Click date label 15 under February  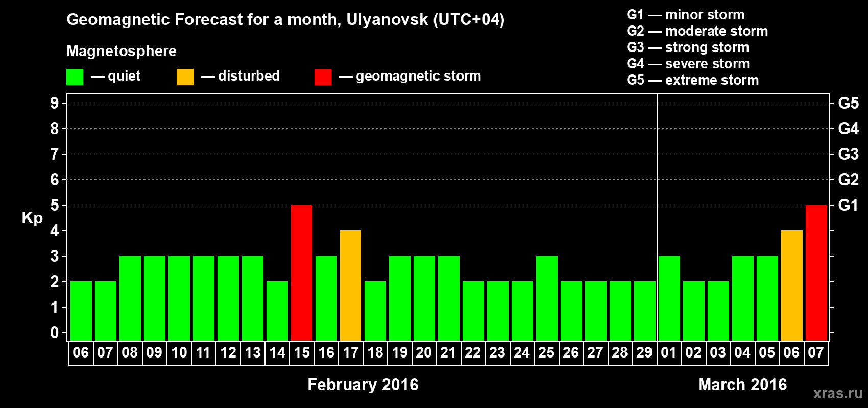click(x=302, y=352)
